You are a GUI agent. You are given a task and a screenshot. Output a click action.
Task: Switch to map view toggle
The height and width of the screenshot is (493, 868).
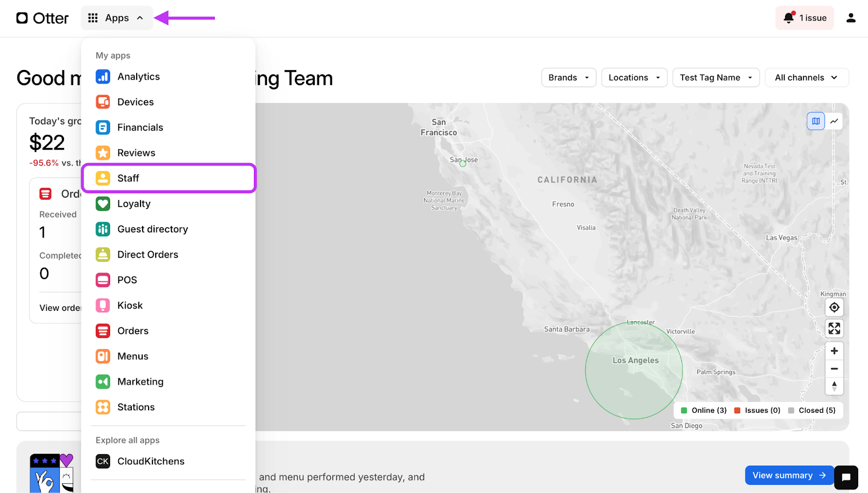816,121
